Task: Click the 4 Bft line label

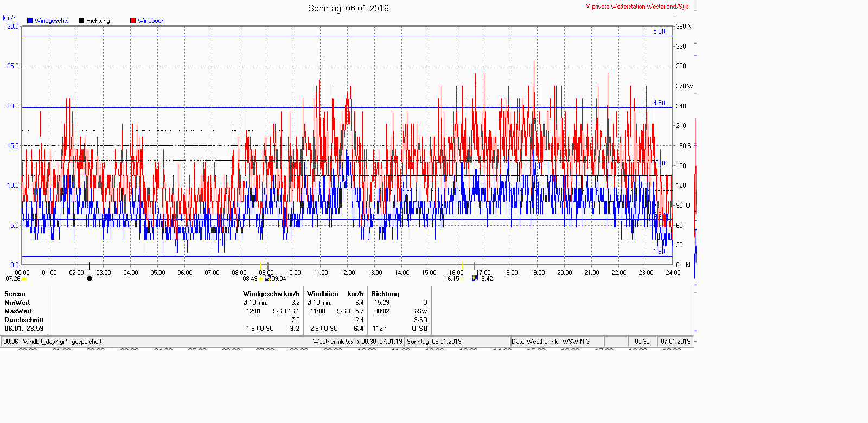Action: coord(659,103)
